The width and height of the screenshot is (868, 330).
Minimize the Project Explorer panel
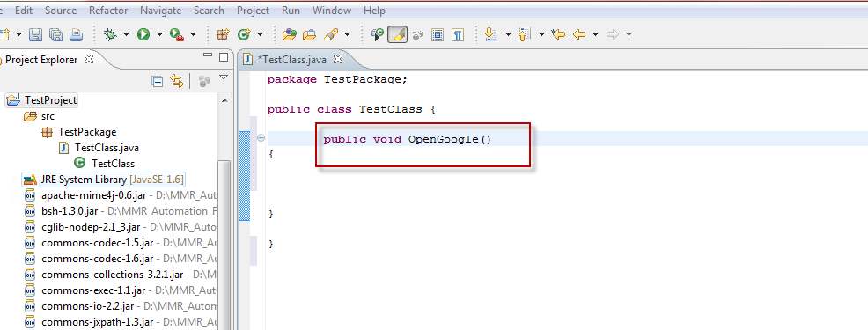(x=208, y=55)
